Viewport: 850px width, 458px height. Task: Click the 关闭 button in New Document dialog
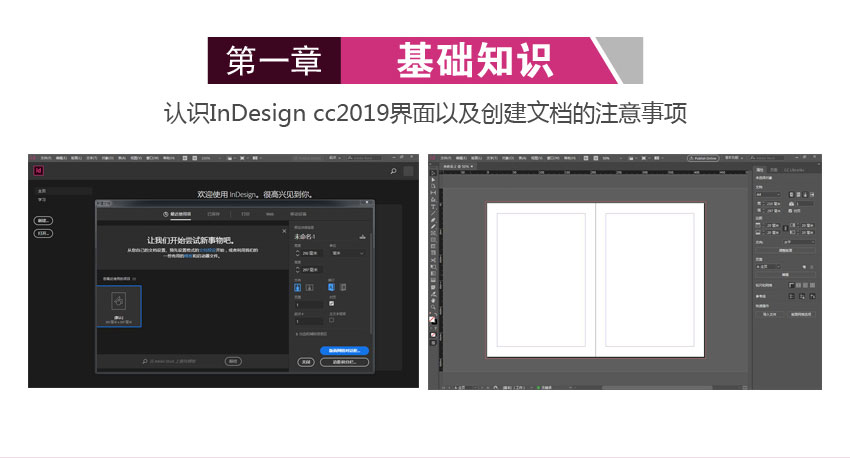pyautogui.click(x=306, y=362)
